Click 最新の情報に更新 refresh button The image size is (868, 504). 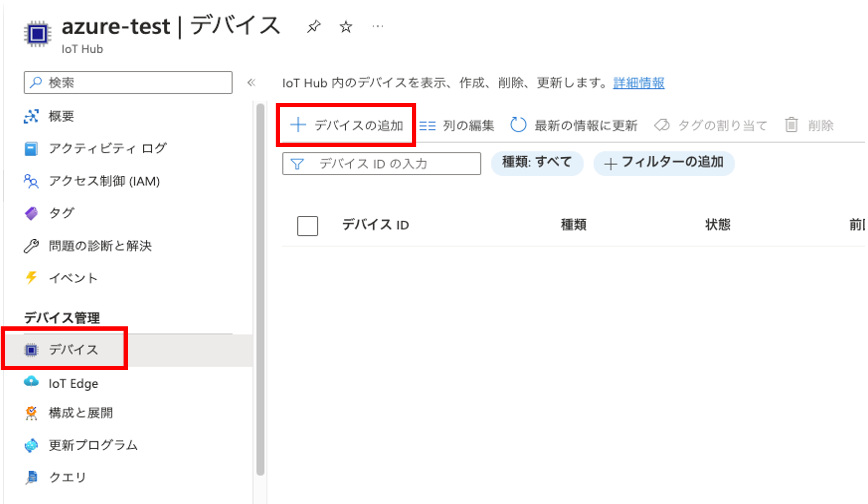[x=573, y=125]
